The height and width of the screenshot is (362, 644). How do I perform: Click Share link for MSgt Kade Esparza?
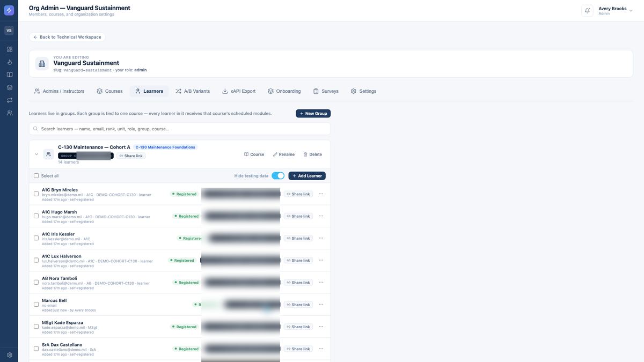coord(298,327)
